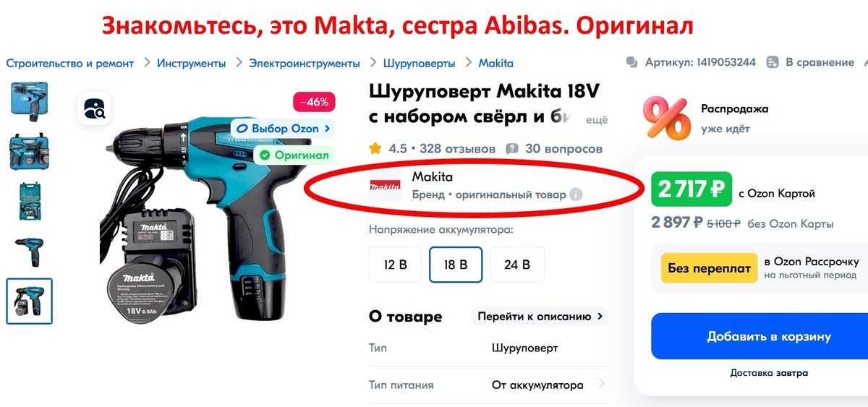Select the last selected drill thumbnail
Screen dimensions: 868x407
pos(30,301)
